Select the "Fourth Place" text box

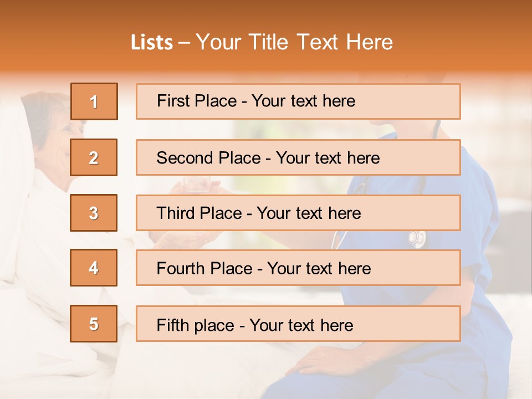(x=298, y=268)
